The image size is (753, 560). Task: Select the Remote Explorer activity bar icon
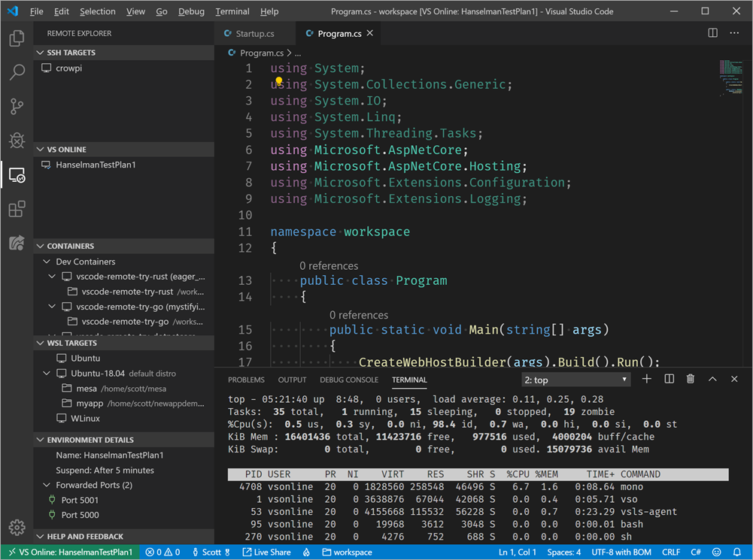tap(17, 175)
